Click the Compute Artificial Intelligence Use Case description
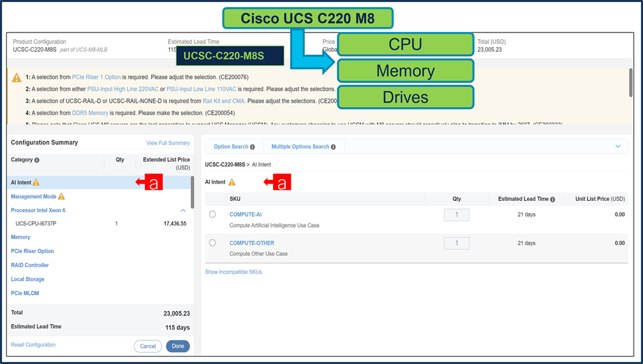The image size is (643, 364). pos(274,226)
